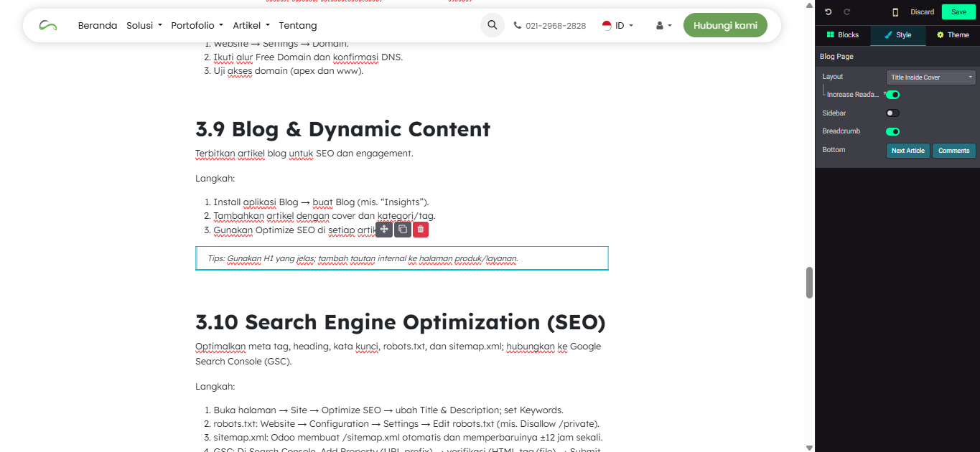This screenshot has width=980, height=452.
Task: Open the user account dropdown
Action: [663, 25]
